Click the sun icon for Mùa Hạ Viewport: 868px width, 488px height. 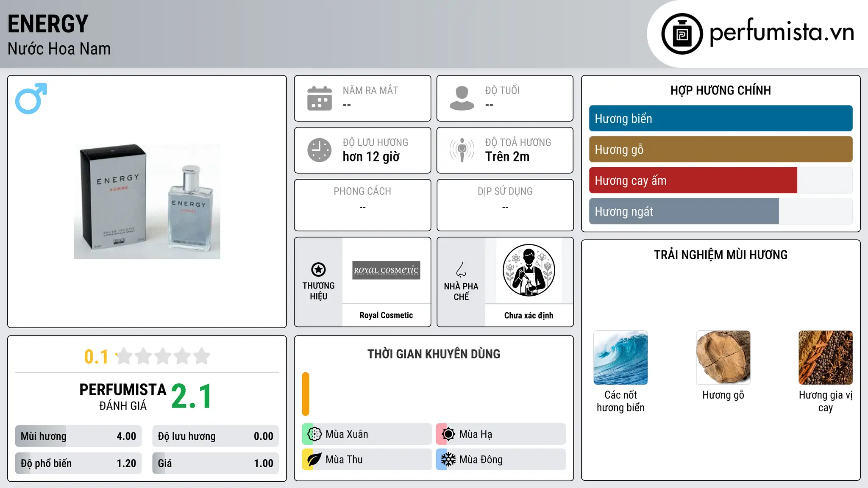(448, 434)
